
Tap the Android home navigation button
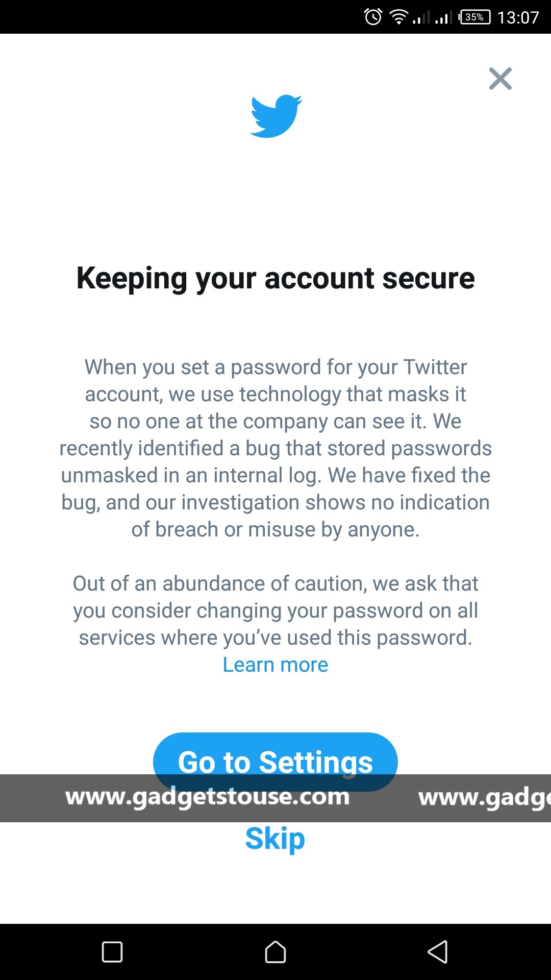pos(275,952)
